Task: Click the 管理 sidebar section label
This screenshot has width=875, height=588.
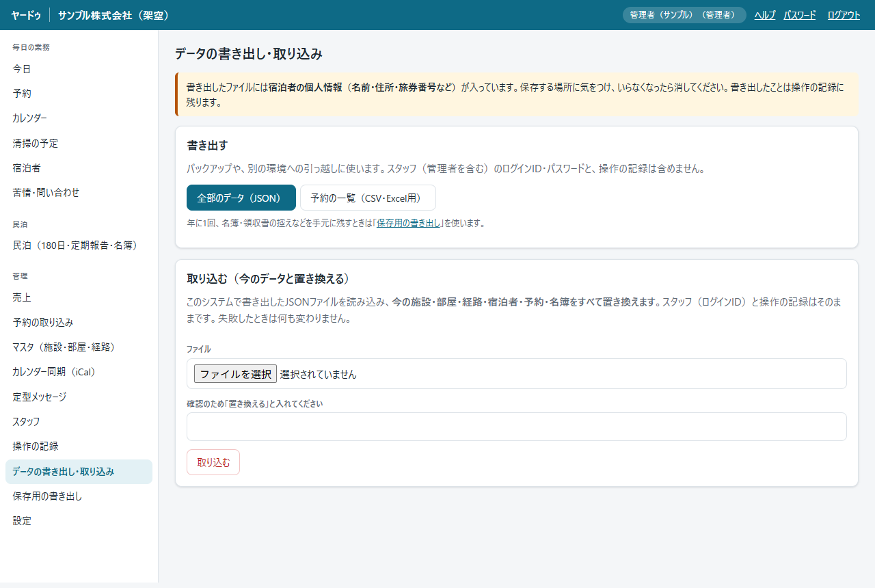Action: pos(20,276)
